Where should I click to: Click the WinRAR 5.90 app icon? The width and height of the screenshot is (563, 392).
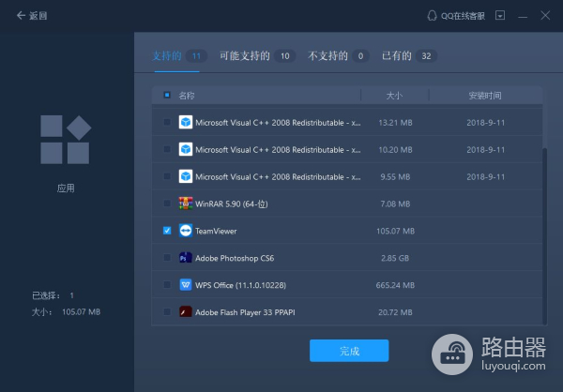tap(186, 204)
